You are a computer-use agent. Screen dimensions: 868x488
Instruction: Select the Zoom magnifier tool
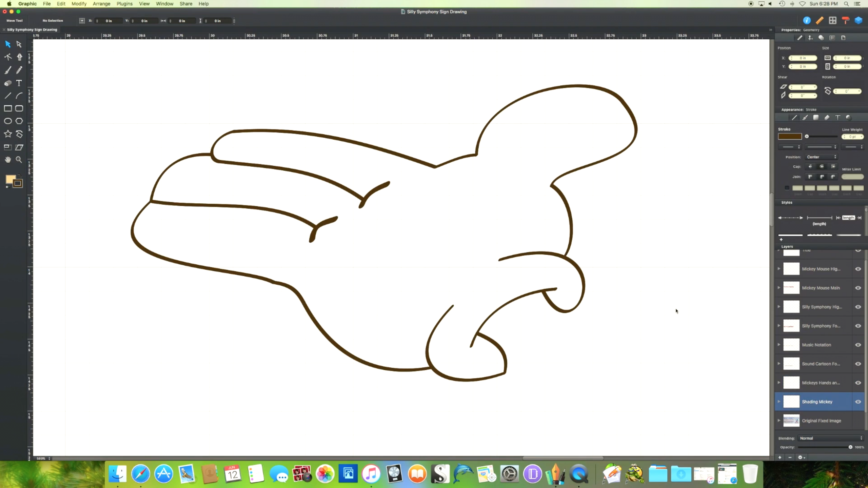[x=19, y=160]
